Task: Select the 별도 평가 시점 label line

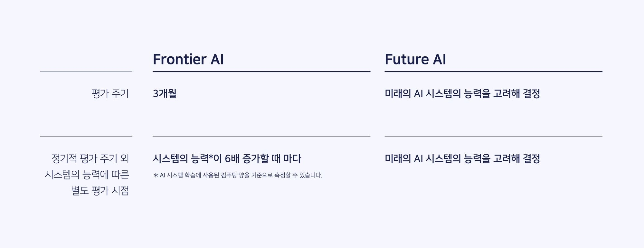Action: coord(100,191)
